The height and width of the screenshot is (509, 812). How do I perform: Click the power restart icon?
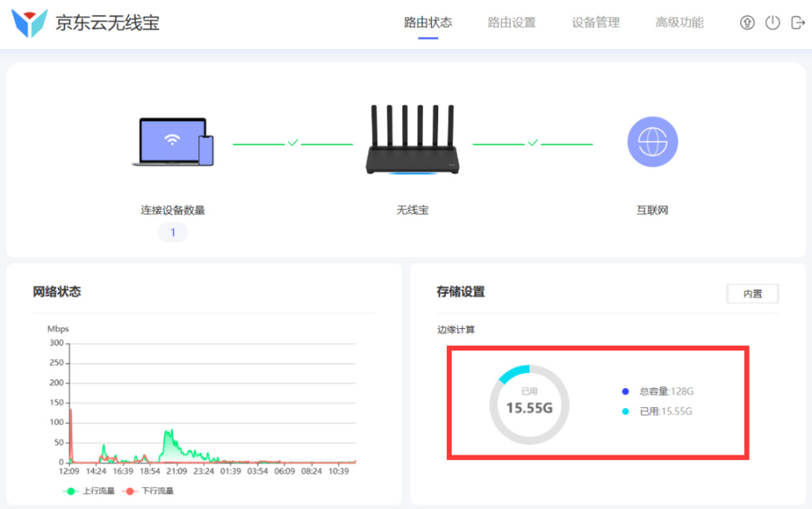(772, 22)
